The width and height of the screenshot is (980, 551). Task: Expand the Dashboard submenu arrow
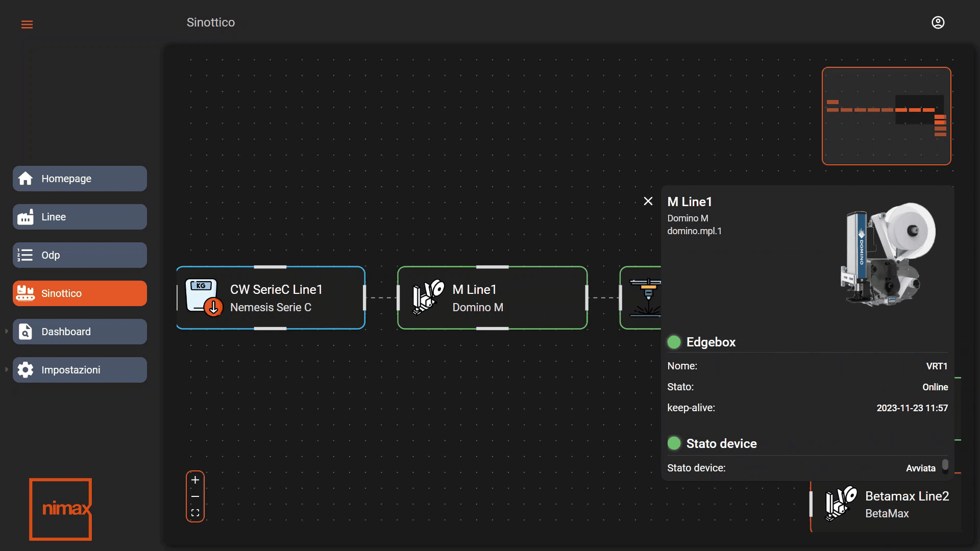click(x=7, y=332)
